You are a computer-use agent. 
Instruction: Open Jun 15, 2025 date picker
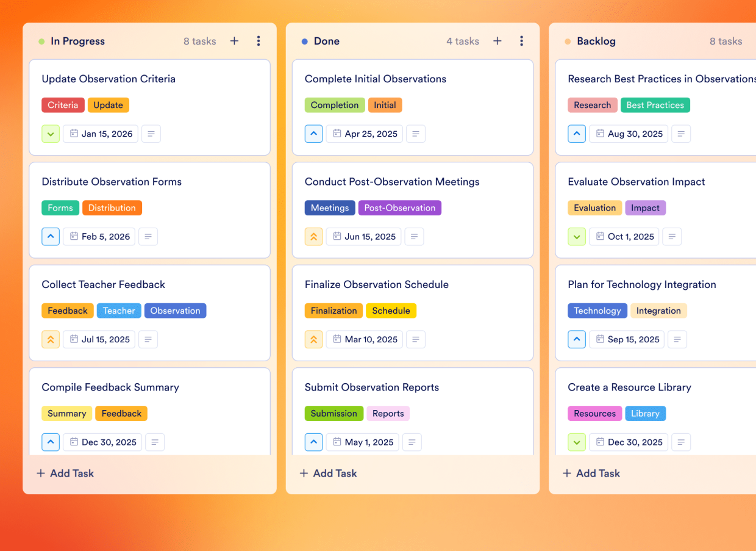[364, 237]
